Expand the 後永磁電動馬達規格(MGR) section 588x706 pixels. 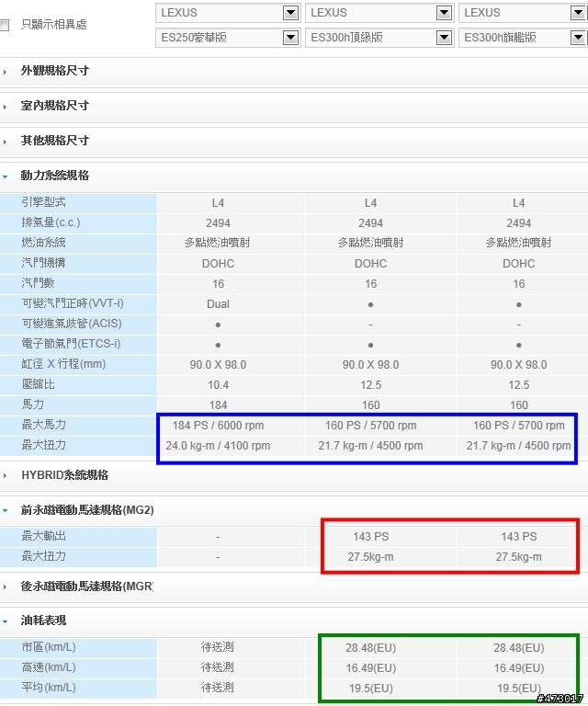click(87, 586)
